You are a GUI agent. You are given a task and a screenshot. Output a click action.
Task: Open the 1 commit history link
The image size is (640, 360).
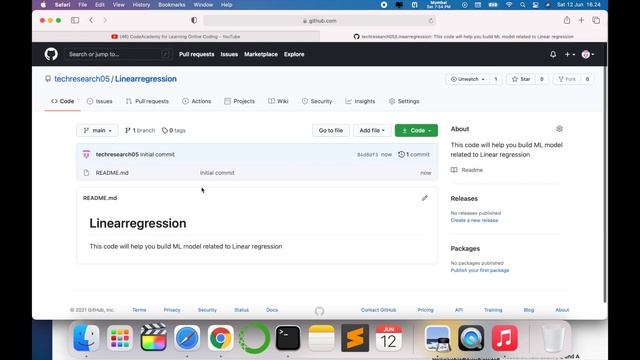pyautogui.click(x=414, y=154)
